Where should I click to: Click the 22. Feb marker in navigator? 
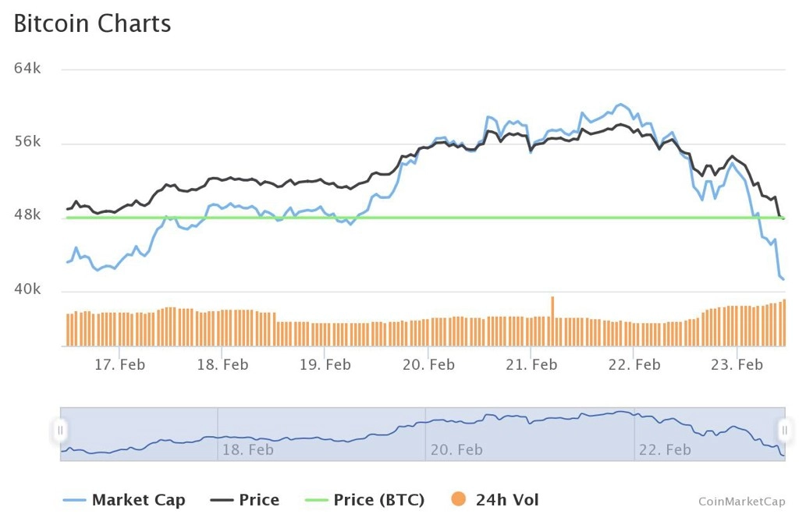coord(665,450)
